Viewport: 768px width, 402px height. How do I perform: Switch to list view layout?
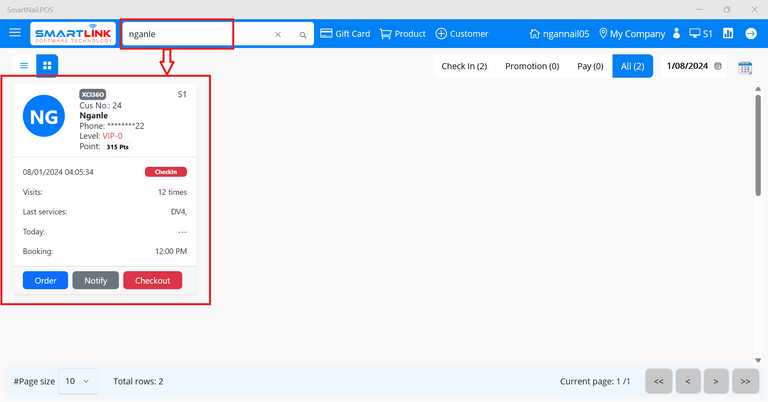coord(24,66)
